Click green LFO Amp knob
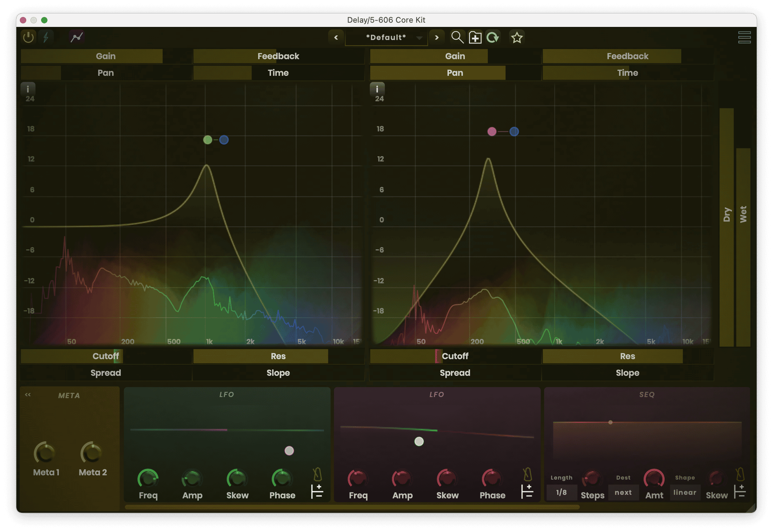 click(192, 479)
